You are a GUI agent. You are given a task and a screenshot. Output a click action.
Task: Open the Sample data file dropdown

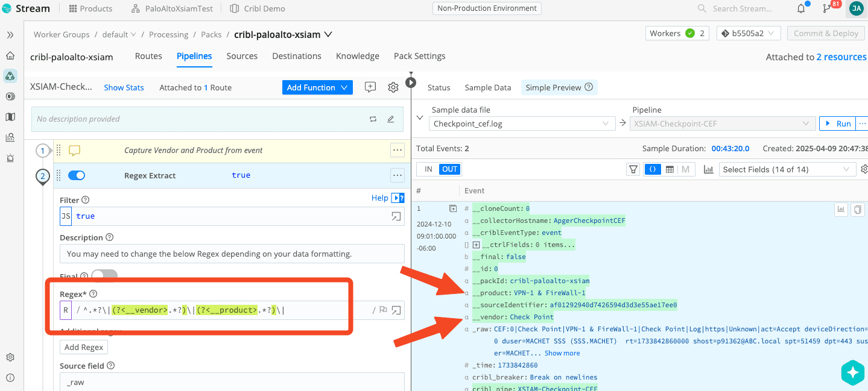[522, 124]
